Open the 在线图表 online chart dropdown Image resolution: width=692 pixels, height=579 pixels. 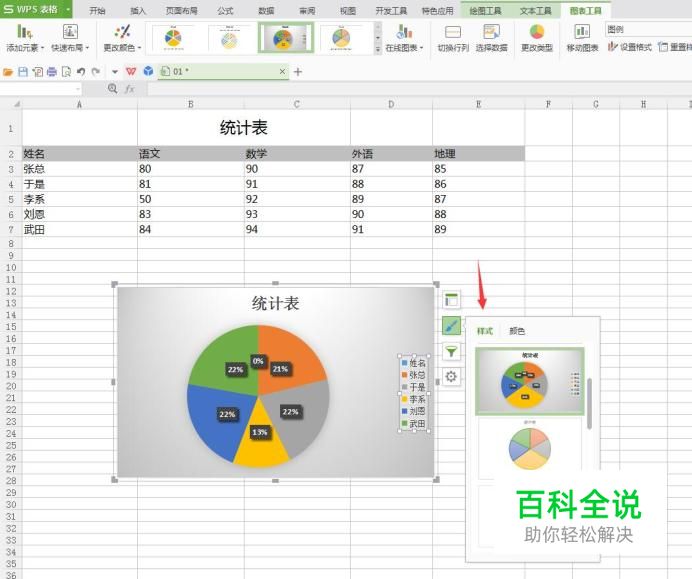[404, 38]
